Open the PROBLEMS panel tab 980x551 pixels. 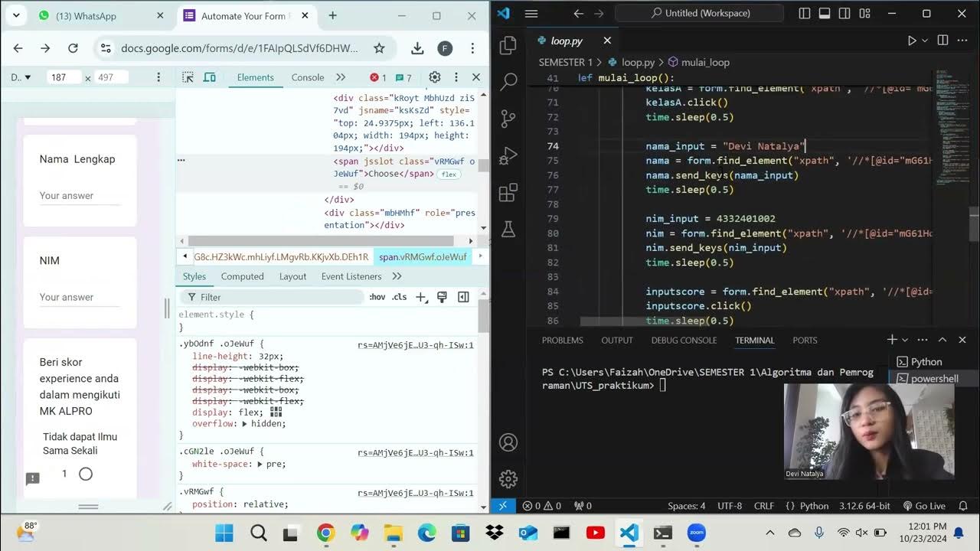pos(563,340)
